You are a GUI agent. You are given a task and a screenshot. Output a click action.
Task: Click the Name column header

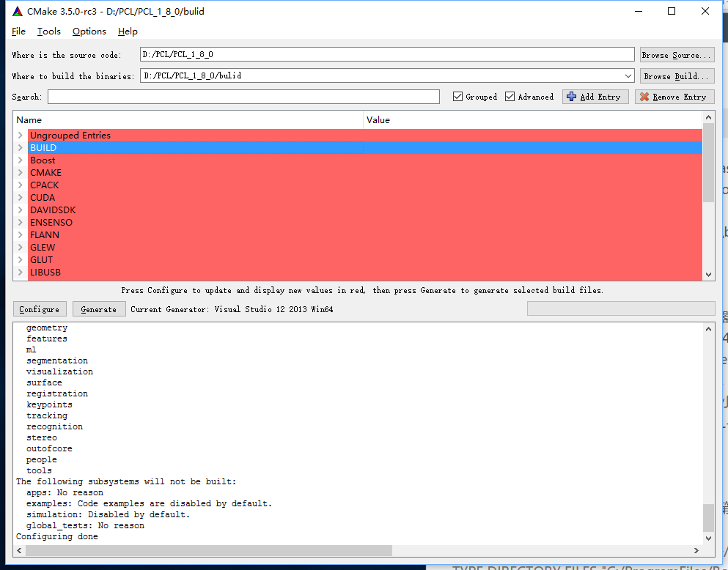[x=188, y=119]
